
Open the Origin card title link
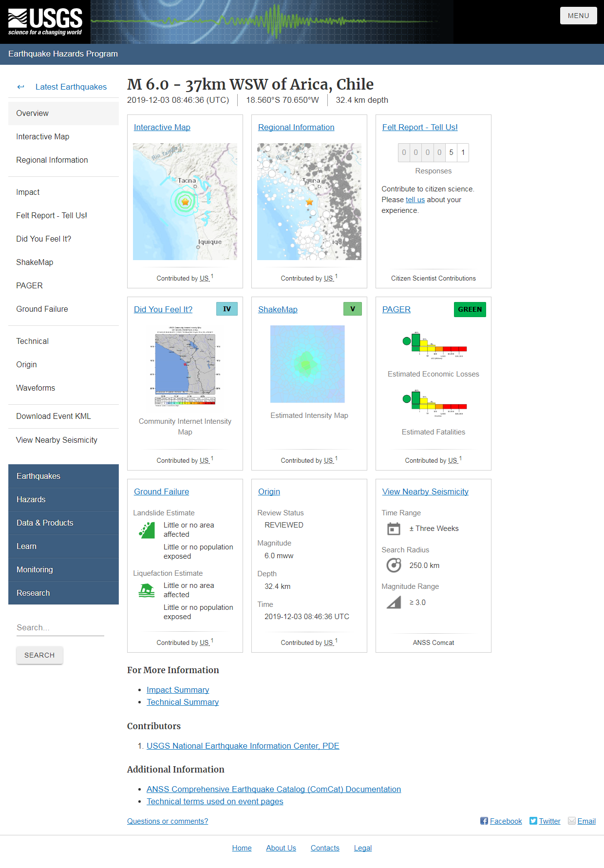[x=269, y=491]
